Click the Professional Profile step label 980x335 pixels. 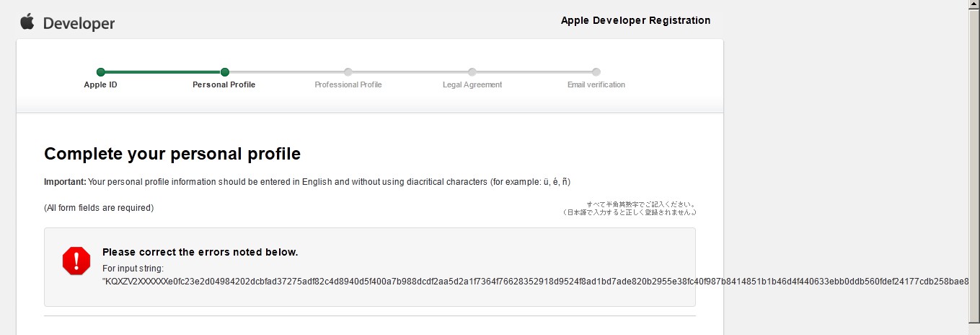coord(348,84)
